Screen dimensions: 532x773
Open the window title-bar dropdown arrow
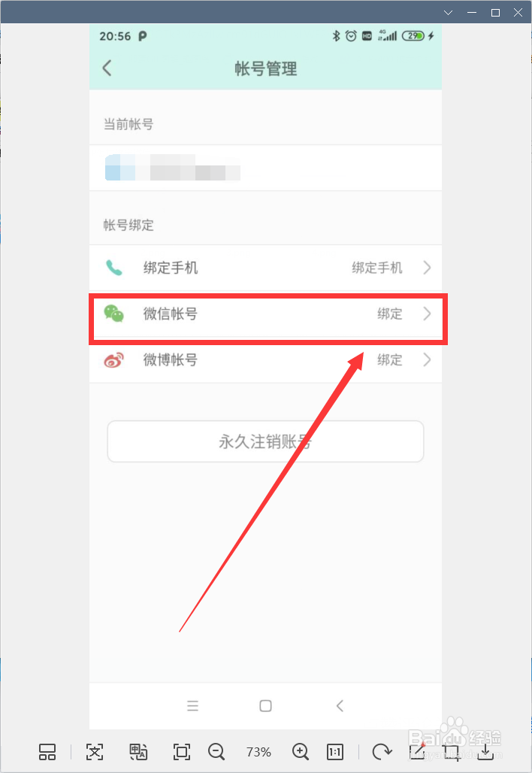coord(449,13)
